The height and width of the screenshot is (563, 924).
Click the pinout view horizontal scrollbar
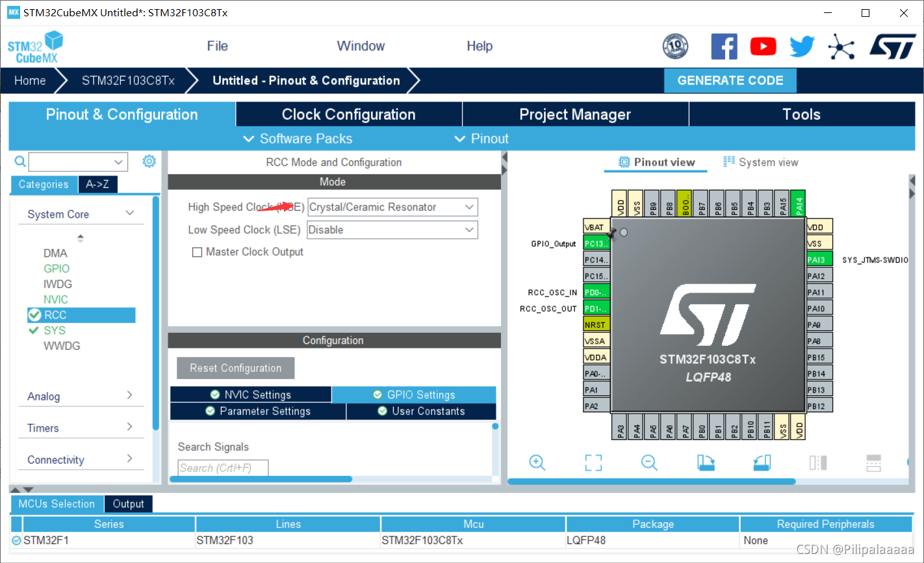651,482
